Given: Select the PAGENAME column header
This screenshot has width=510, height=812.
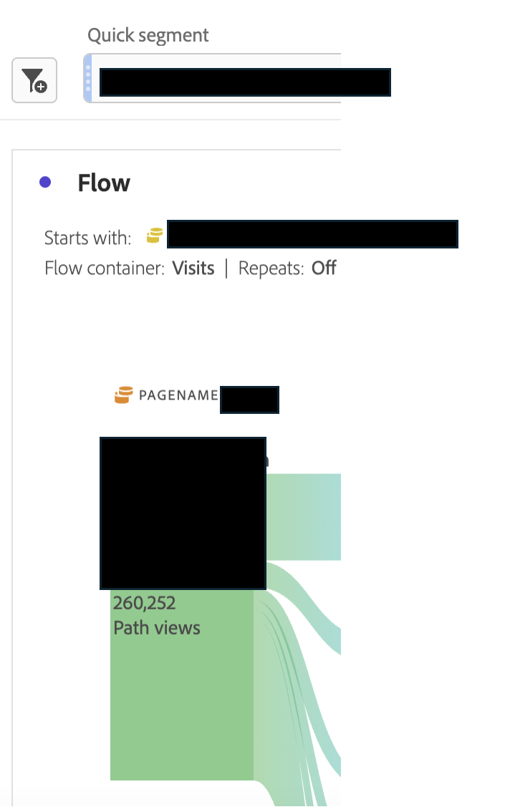Looking at the screenshot, I should pyautogui.click(x=179, y=395).
